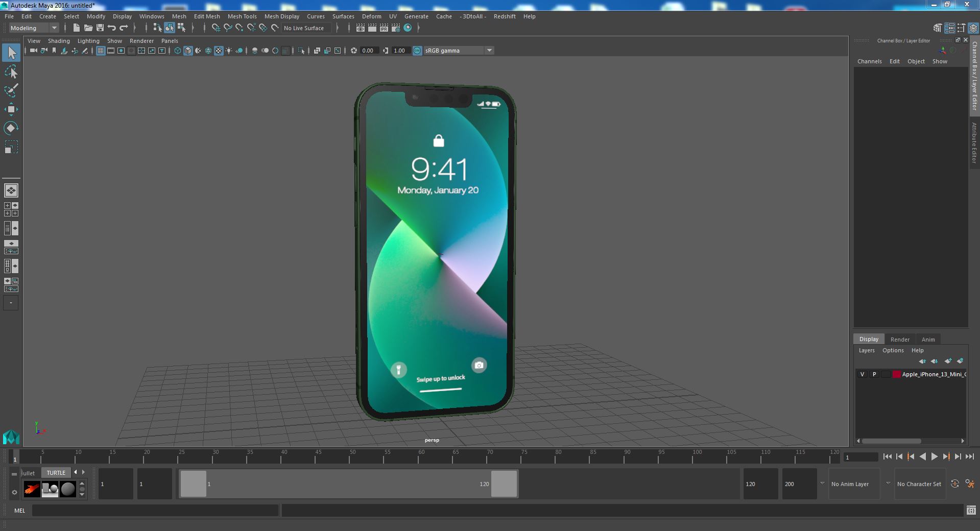Click Select by hierarchy icon
This screenshot has height=531, width=980.
pyautogui.click(x=157, y=28)
